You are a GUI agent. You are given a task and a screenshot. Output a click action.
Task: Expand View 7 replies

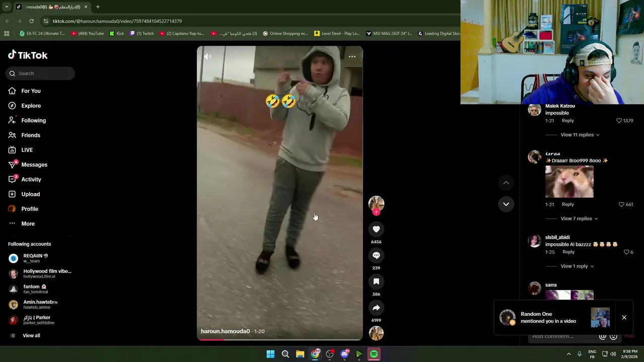pos(579,219)
